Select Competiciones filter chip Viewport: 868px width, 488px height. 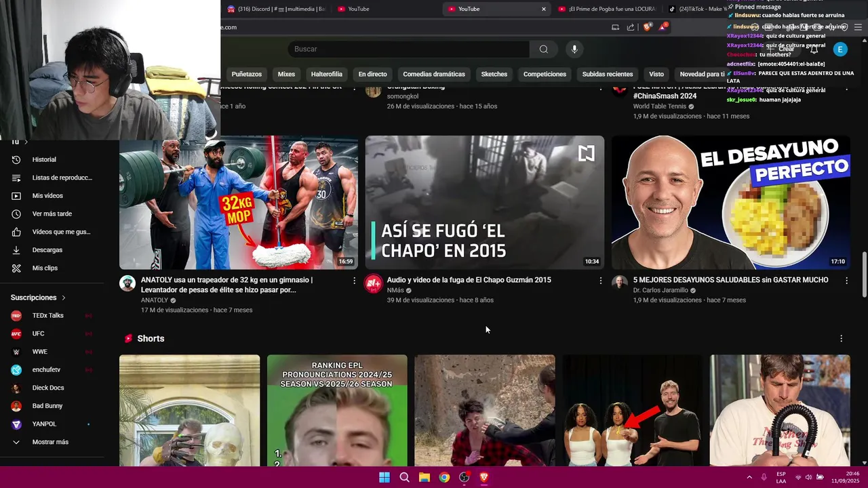click(x=545, y=74)
